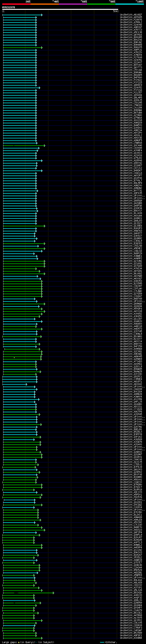
Task: Select label UniRef100_B8GYS7
Action: tap(131, 211)
